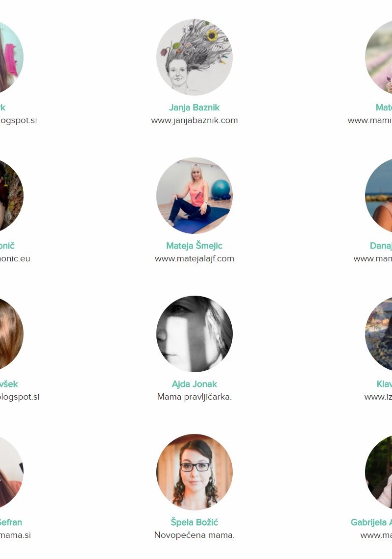Select the 'Novopečena mama.' description text
Screen dimensions: 392x559
tap(194, 535)
